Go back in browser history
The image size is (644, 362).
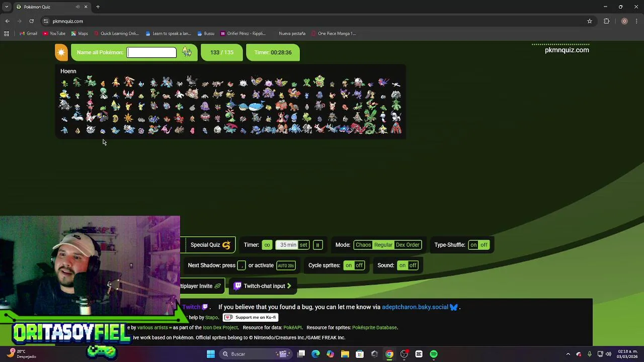click(7, 21)
